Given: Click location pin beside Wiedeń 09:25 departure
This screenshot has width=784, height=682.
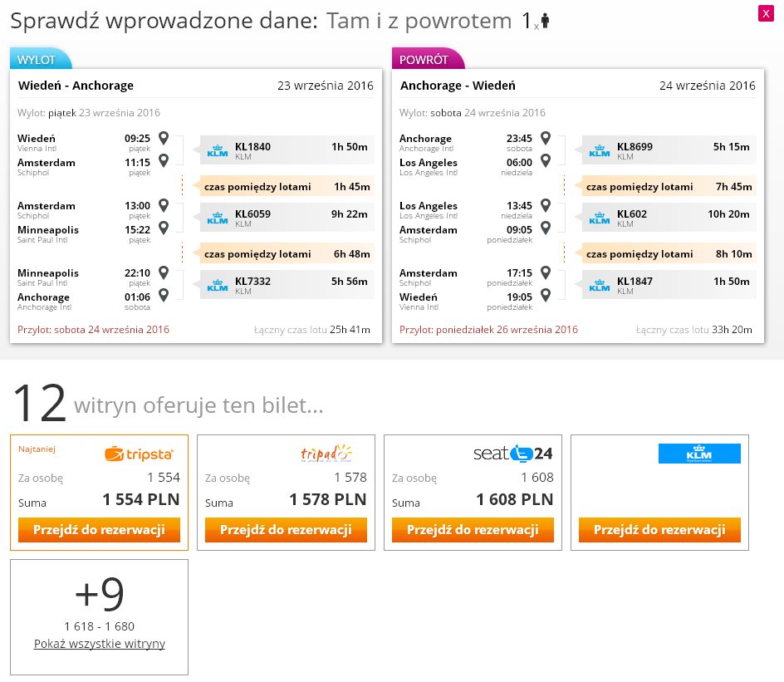Looking at the screenshot, I should [x=164, y=138].
